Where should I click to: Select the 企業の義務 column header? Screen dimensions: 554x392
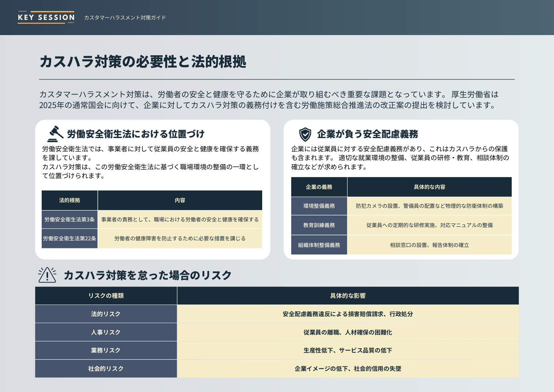click(x=319, y=187)
